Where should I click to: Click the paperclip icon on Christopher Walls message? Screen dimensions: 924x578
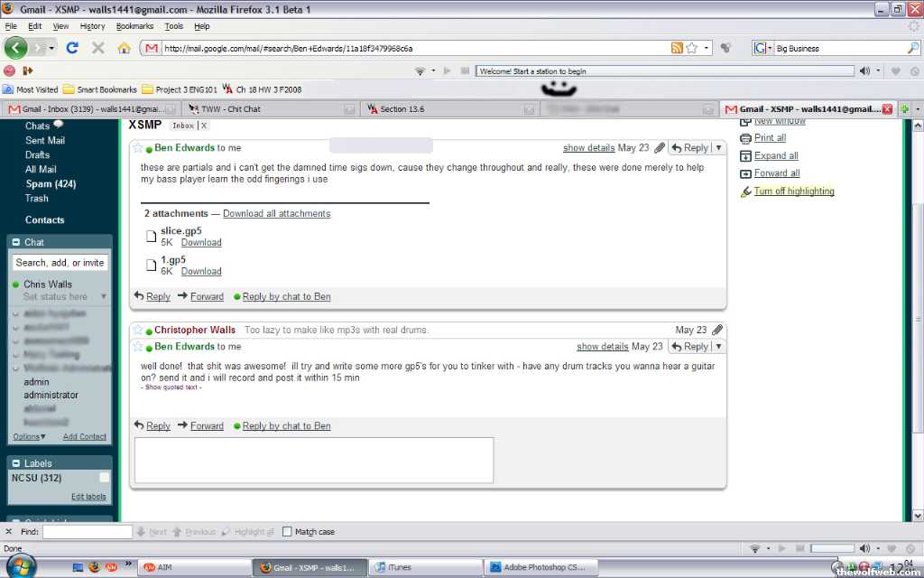[x=717, y=331]
